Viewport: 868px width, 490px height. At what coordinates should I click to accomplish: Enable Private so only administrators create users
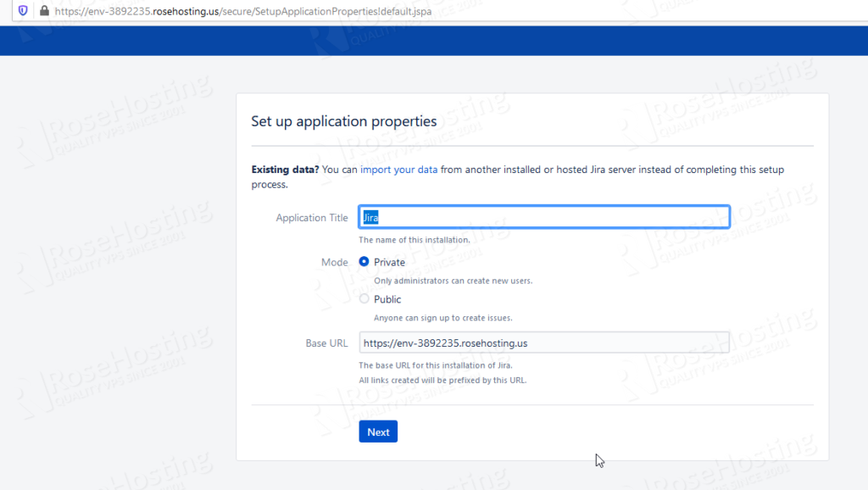click(364, 262)
